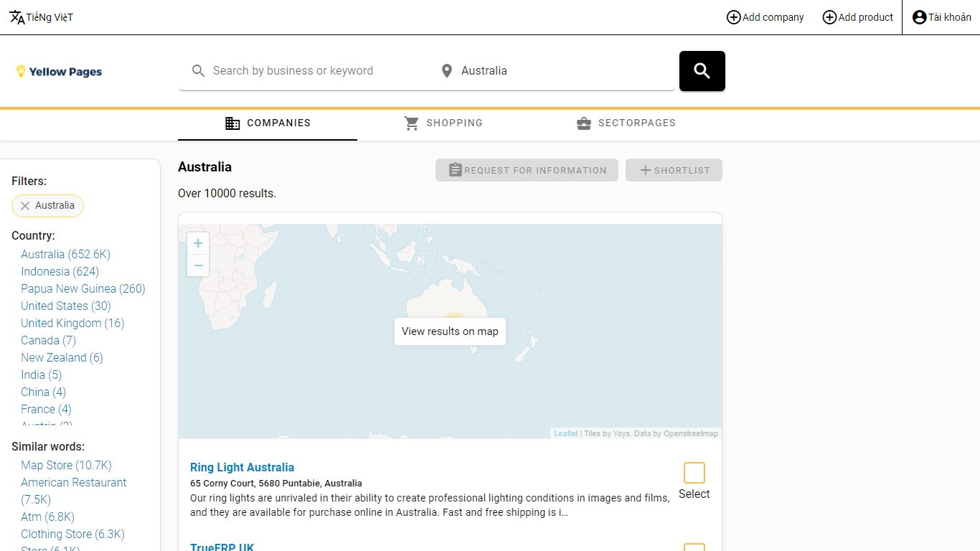
Task: Tick the Select checkbox for Ring Light Australia
Action: (694, 473)
